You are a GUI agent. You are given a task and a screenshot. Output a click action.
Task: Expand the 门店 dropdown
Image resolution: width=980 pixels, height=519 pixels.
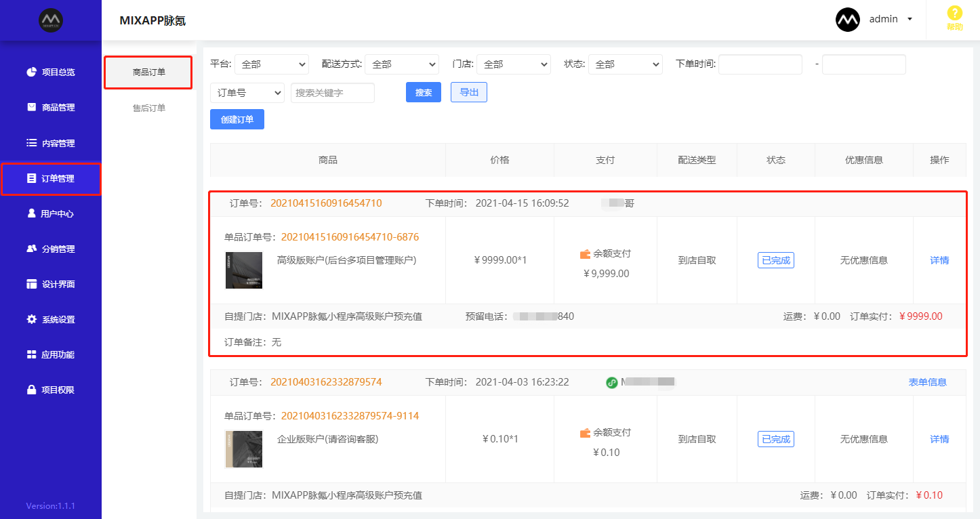[x=514, y=64]
